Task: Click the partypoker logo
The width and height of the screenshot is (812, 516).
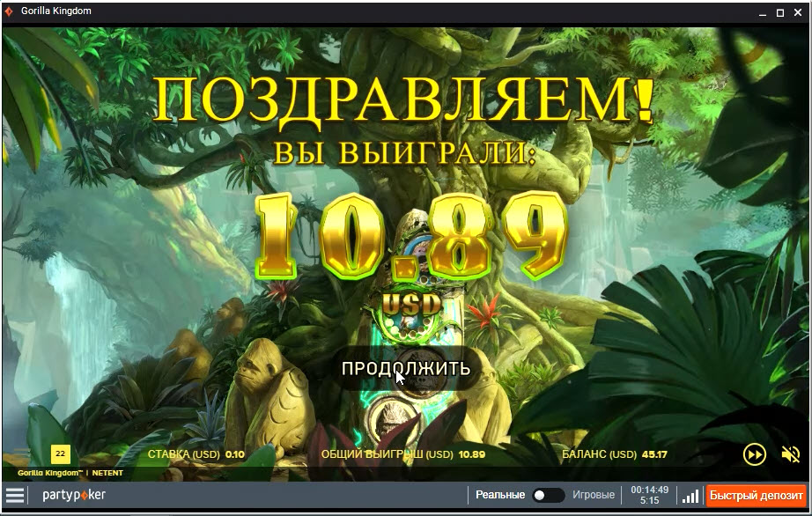Action: [74, 495]
